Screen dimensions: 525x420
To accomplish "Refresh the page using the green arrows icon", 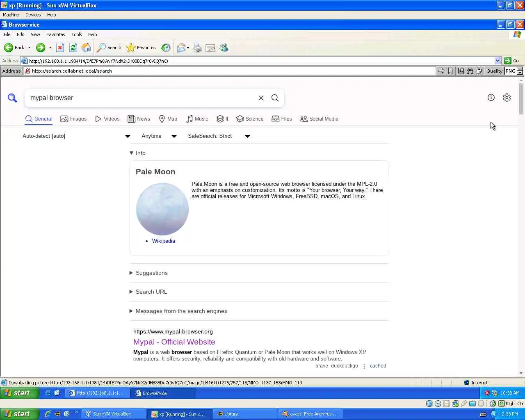I will 73,48.
